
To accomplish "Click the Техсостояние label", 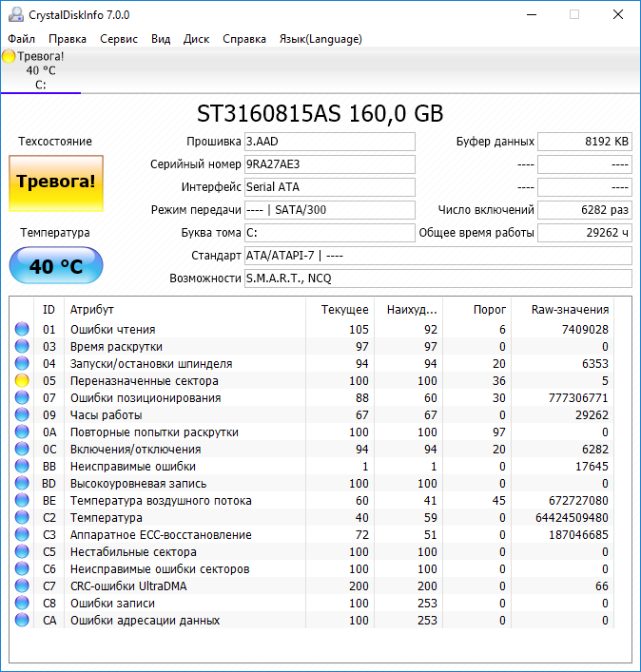I will tap(55, 142).
